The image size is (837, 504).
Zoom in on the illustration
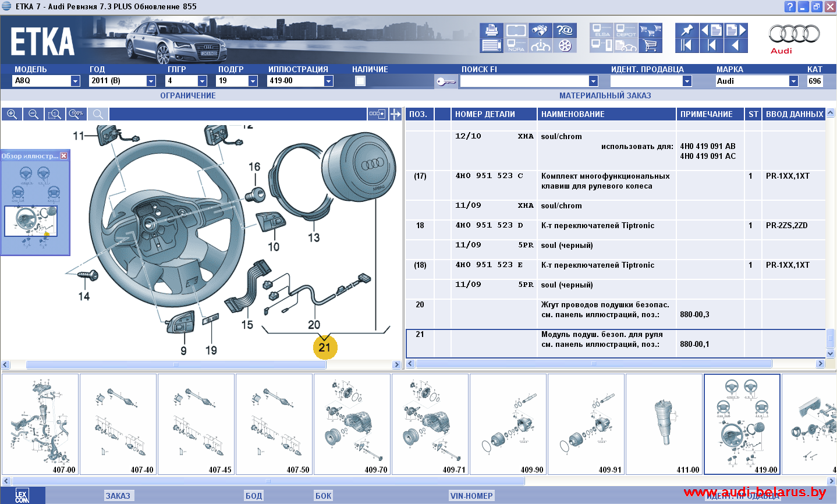(12, 114)
